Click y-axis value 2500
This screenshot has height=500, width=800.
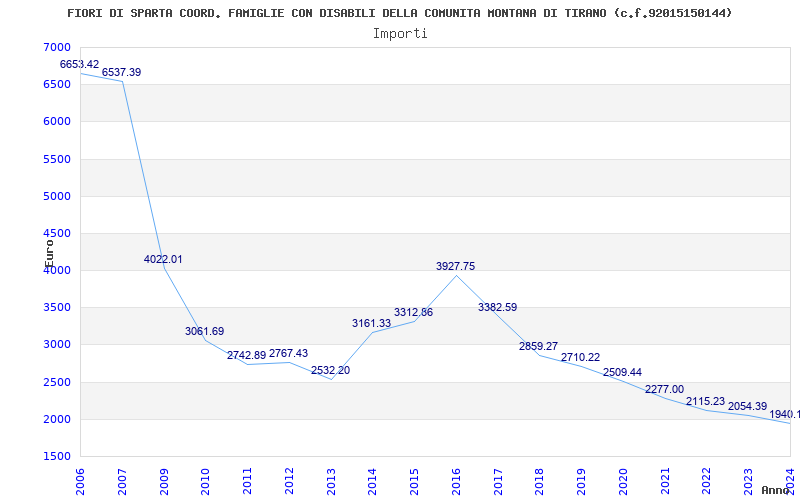tap(56, 383)
